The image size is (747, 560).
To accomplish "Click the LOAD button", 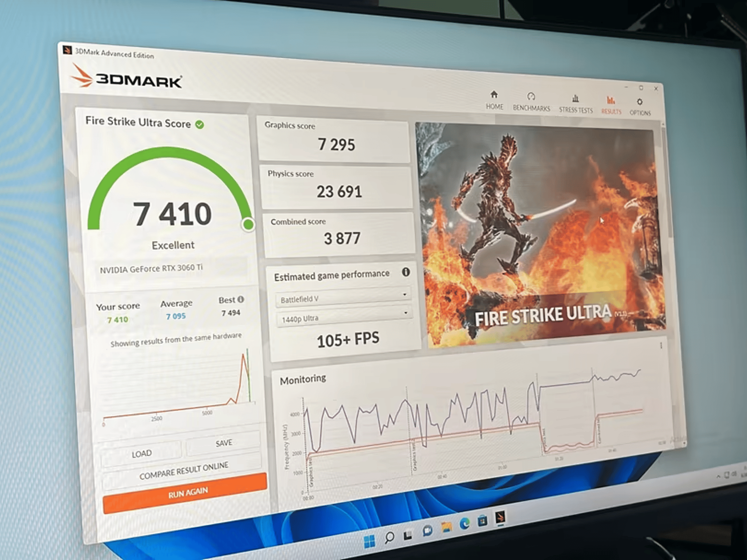I will (x=142, y=454).
